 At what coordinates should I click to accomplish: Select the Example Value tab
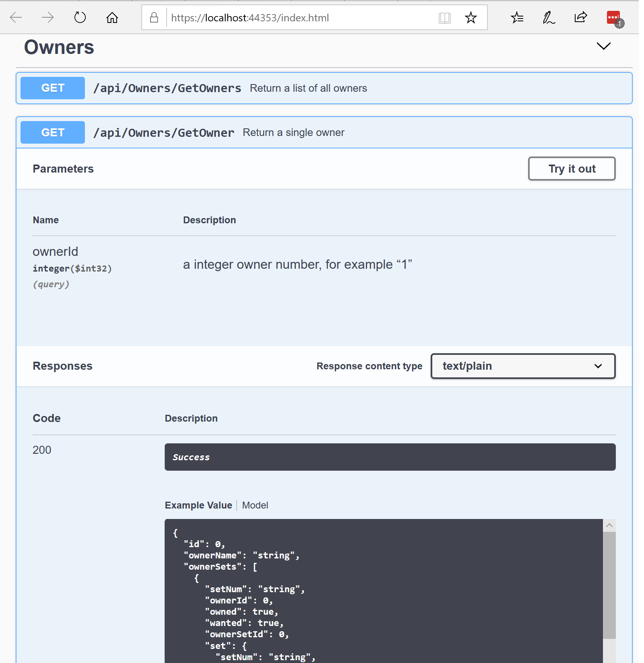point(198,505)
